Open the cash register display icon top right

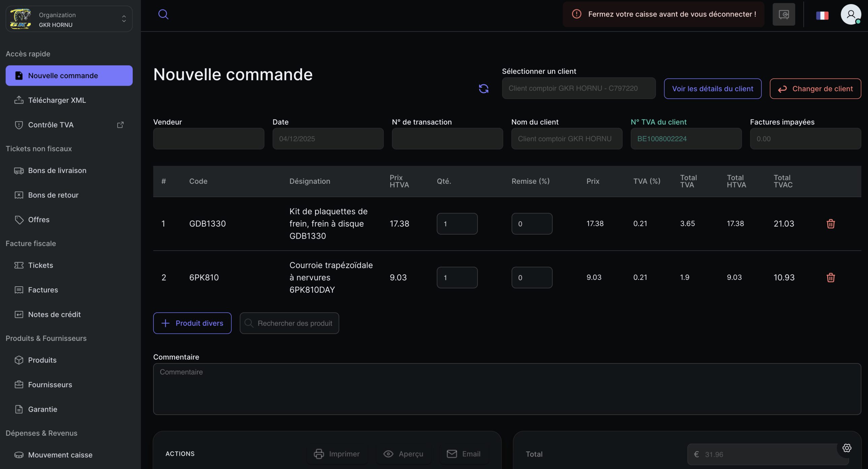[783, 14]
